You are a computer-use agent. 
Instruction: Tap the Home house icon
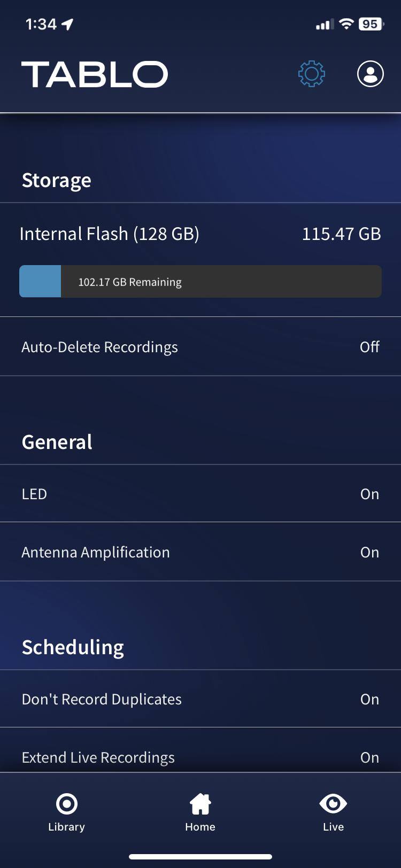(200, 803)
